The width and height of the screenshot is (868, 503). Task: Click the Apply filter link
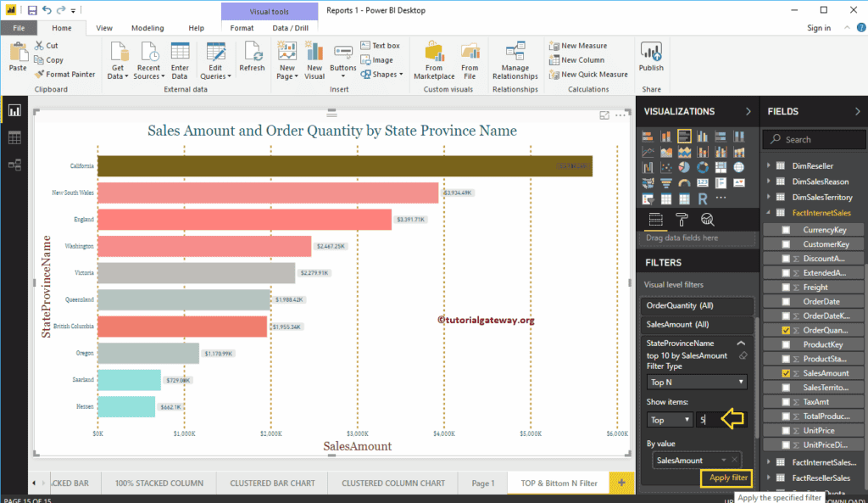[728, 478]
